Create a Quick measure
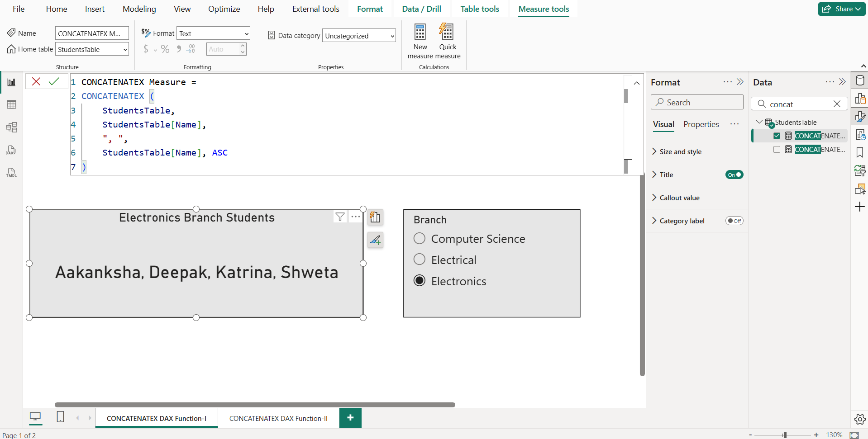The width and height of the screenshot is (868, 439). pyautogui.click(x=447, y=41)
